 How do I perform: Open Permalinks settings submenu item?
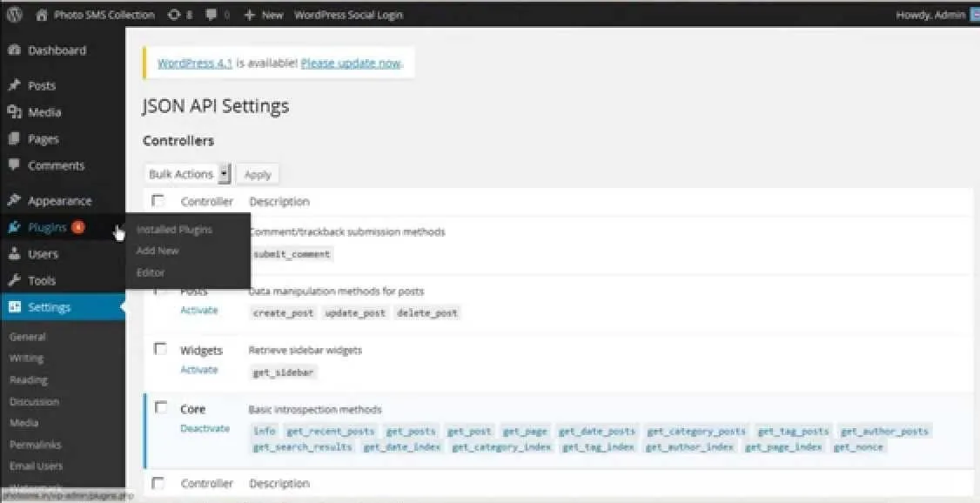click(x=35, y=445)
